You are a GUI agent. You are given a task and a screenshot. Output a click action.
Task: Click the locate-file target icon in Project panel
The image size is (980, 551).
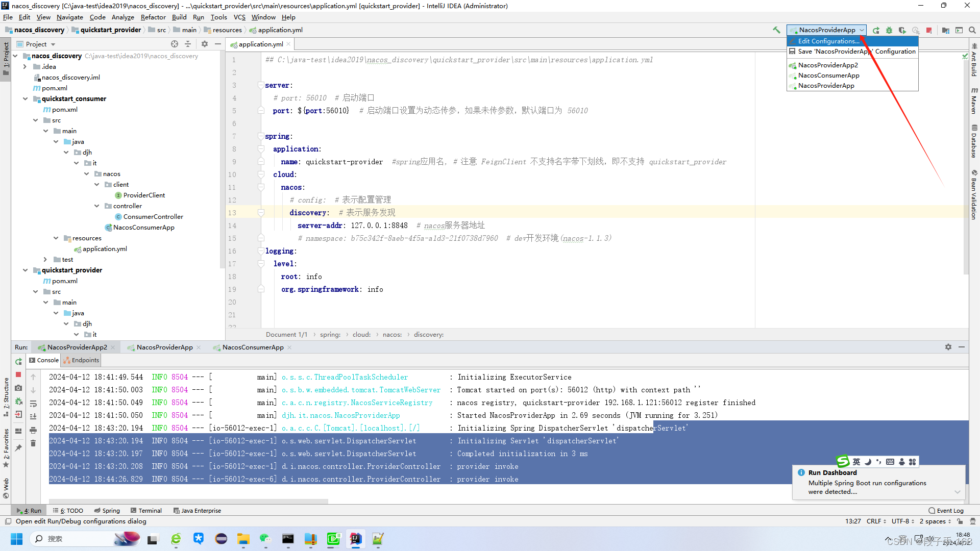click(175, 44)
